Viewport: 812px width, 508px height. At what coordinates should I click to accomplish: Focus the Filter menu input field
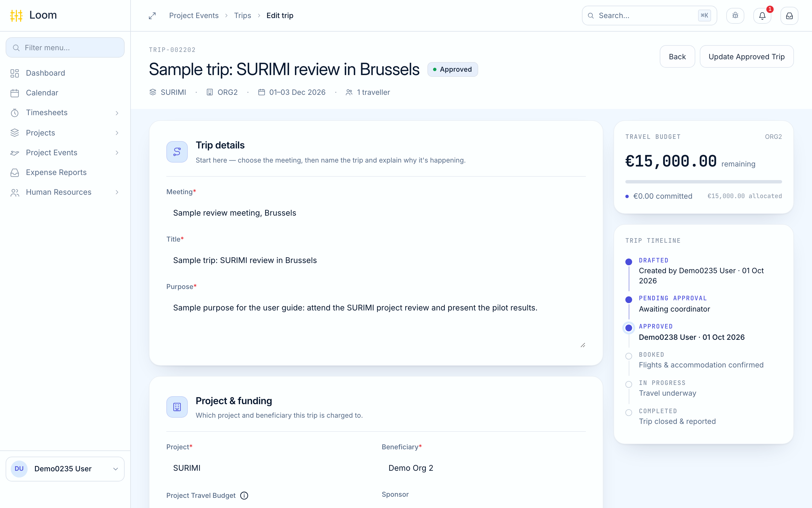(65, 48)
